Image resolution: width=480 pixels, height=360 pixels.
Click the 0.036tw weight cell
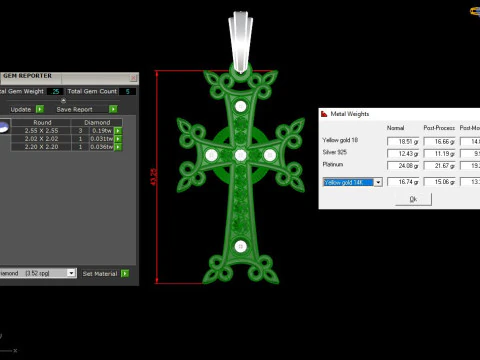102,147
